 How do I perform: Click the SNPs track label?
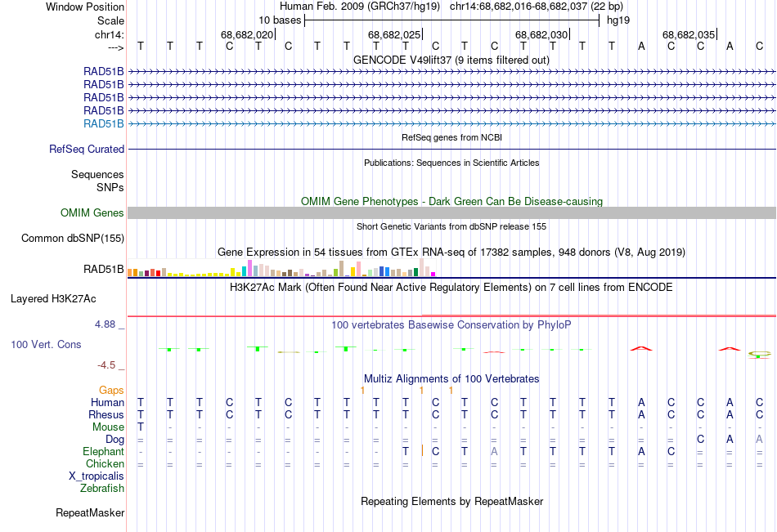pos(110,187)
